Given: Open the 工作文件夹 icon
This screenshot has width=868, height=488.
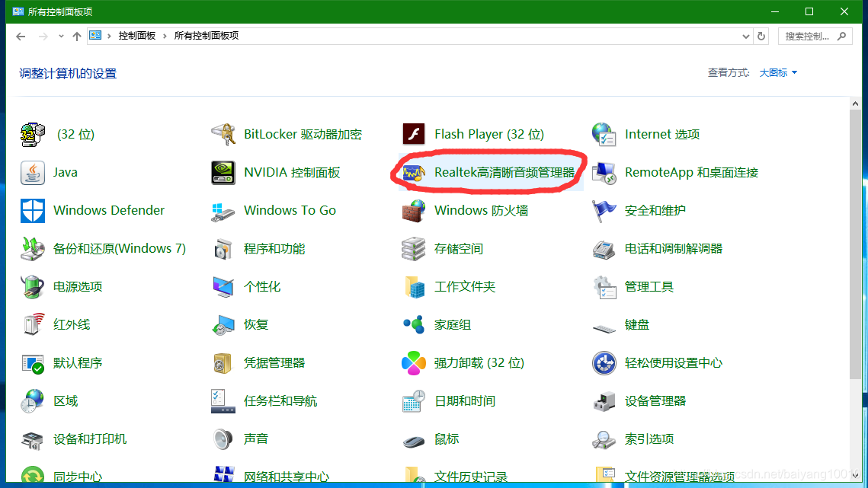Looking at the screenshot, I should coord(415,287).
